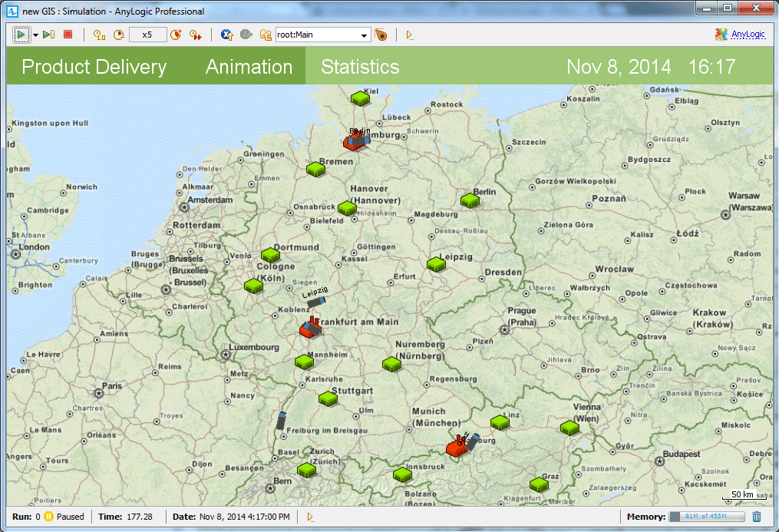Click the red factory at Hamburg
The image size is (779, 532).
353,140
